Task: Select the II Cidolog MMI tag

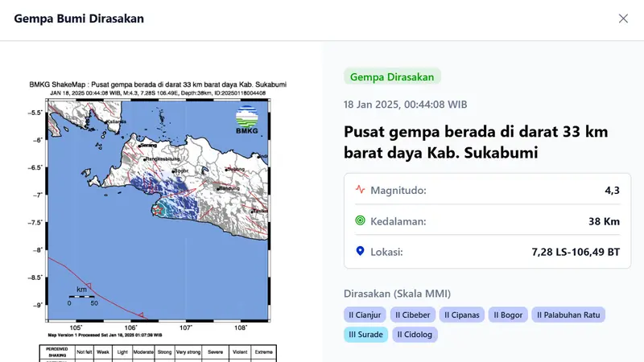Action: (415, 335)
